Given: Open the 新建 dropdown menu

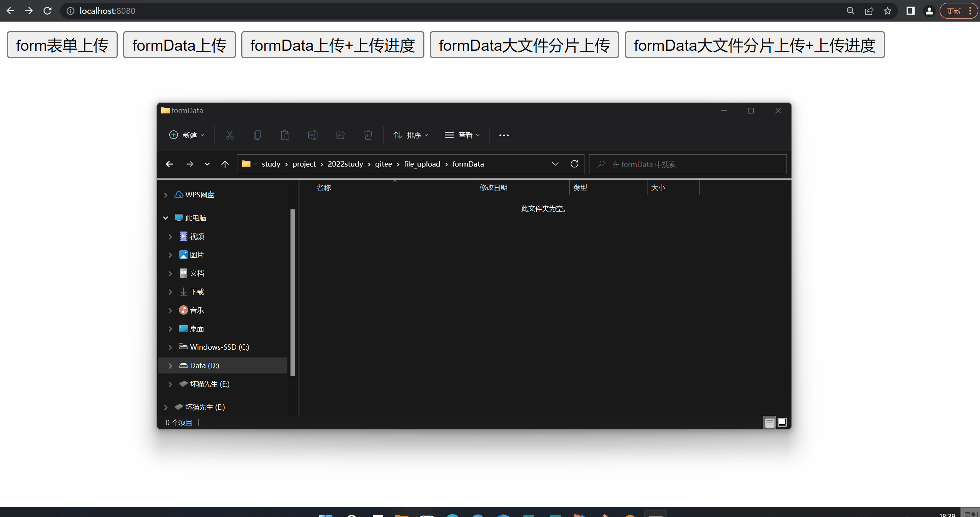Looking at the screenshot, I should pyautogui.click(x=187, y=135).
